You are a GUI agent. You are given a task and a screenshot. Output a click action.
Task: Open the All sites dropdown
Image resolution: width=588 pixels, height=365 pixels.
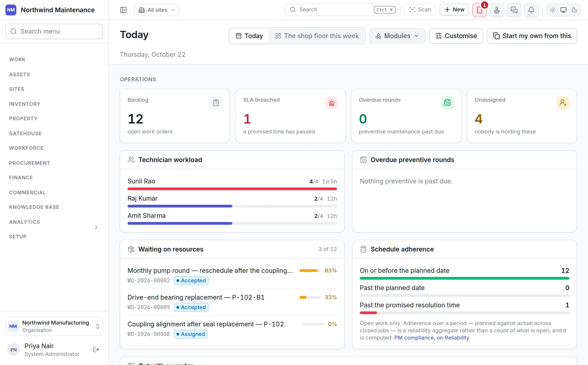(x=157, y=10)
